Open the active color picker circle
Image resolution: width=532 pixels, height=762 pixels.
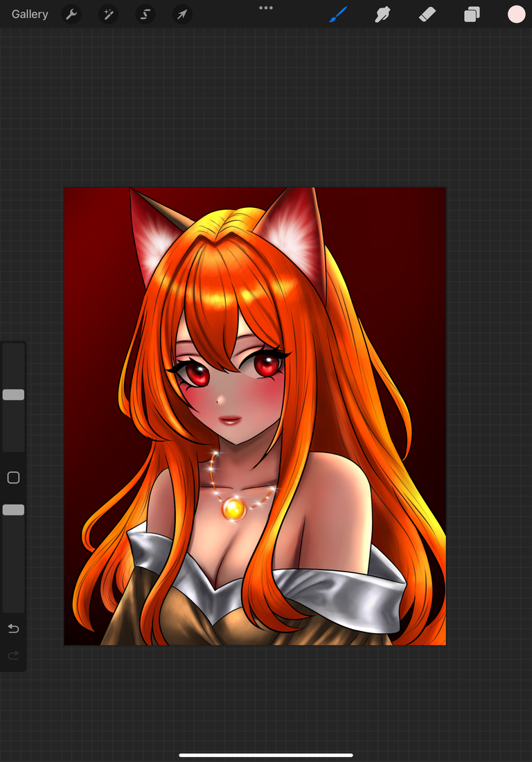(x=517, y=15)
